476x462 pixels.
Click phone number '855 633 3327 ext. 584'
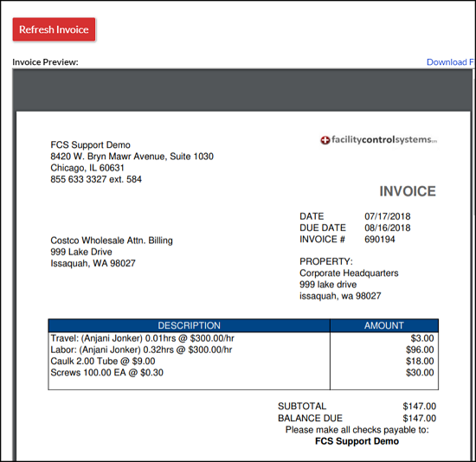pos(96,179)
